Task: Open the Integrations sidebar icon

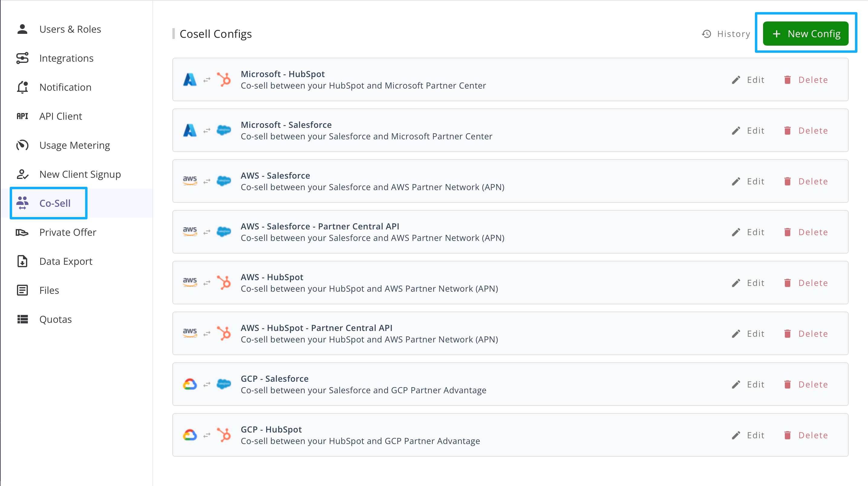Action: pyautogui.click(x=22, y=58)
